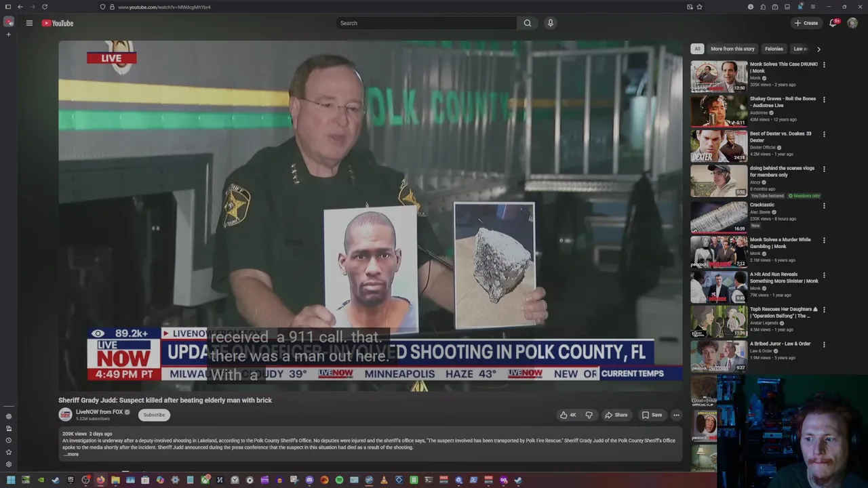Open the video more actions ellipsis

676,415
